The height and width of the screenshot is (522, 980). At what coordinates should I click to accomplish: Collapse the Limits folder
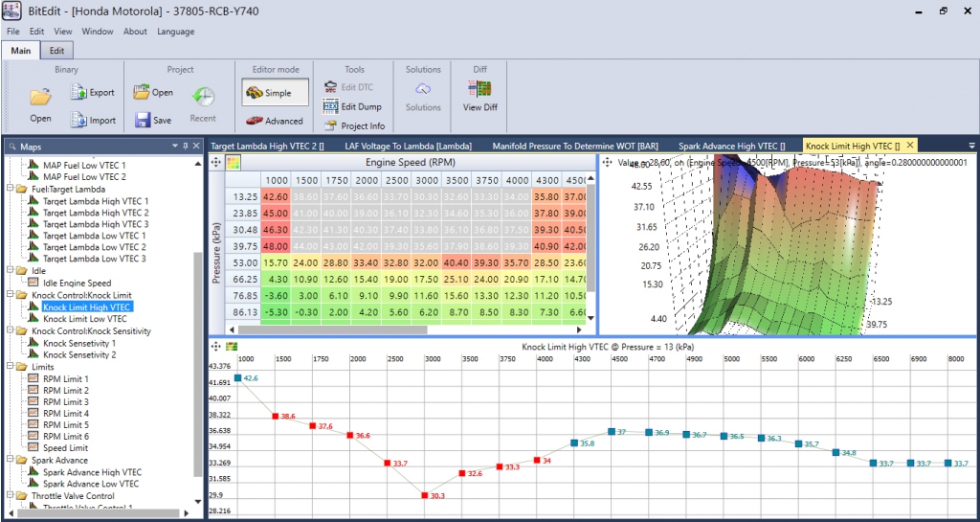(10, 367)
